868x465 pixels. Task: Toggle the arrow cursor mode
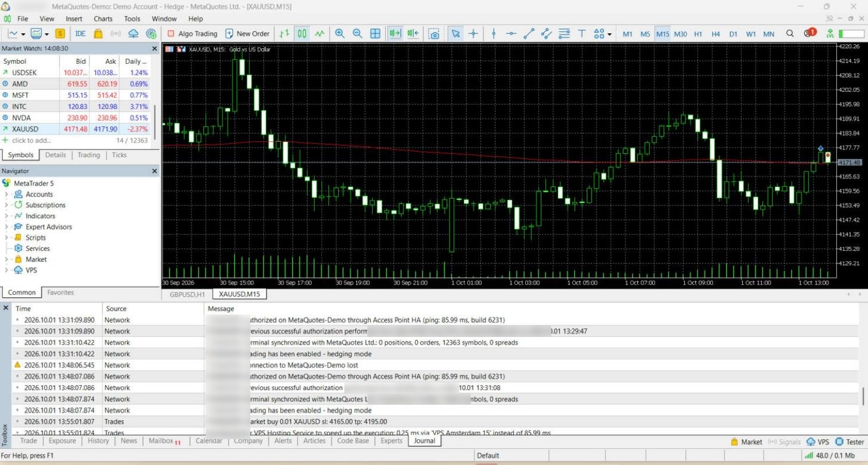pos(455,33)
